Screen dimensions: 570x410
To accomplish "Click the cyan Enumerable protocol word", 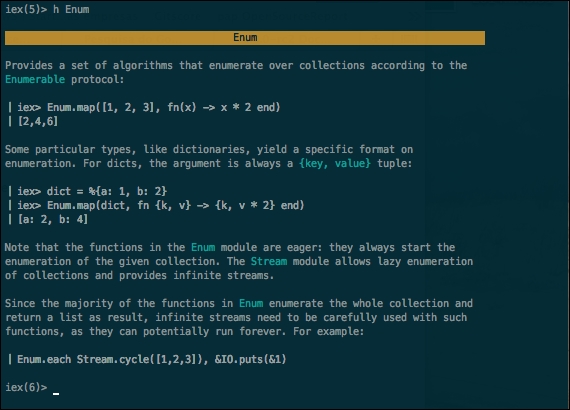I will pos(35,79).
